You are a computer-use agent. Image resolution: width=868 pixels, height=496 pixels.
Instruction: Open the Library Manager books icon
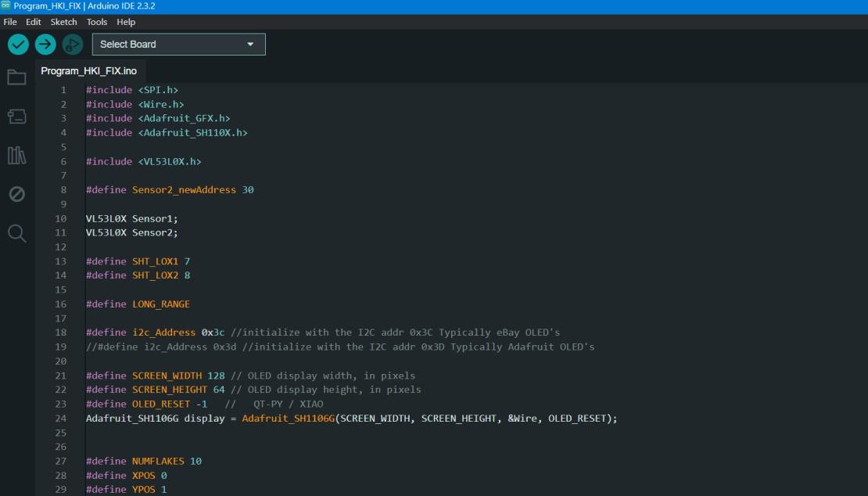pyautogui.click(x=16, y=155)
